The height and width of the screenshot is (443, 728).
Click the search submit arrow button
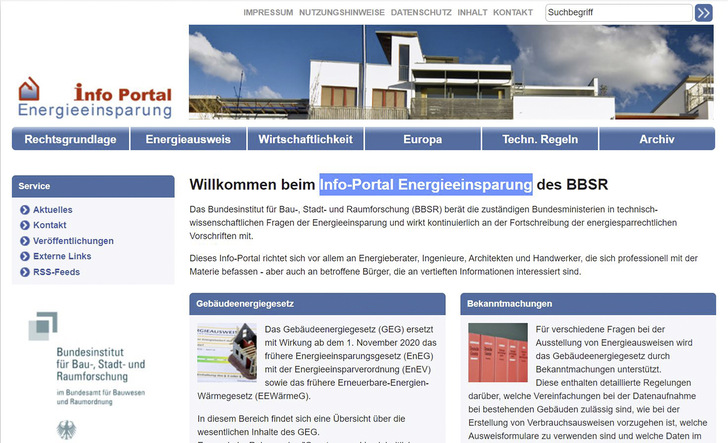point(703,13)
